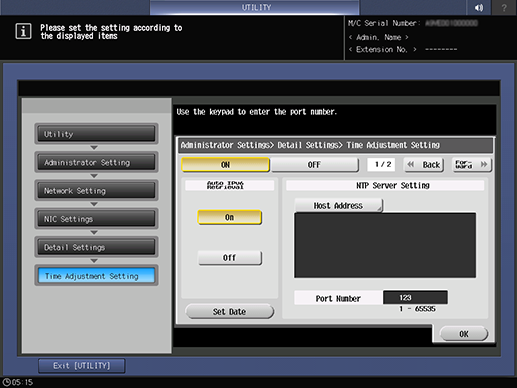The width and height of the screenshot is (517, 388).
Task: Select the Admin. Name entry
Action: 378,37
